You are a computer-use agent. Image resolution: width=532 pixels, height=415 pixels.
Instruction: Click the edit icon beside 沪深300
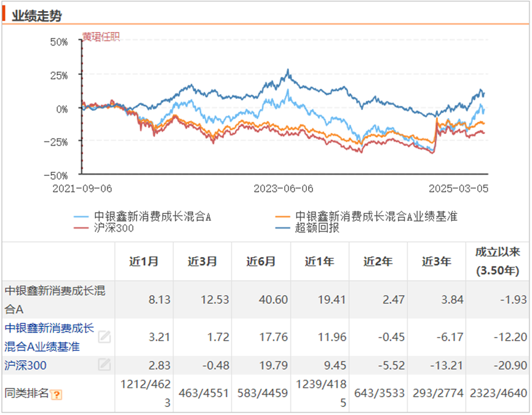(105, 365)
